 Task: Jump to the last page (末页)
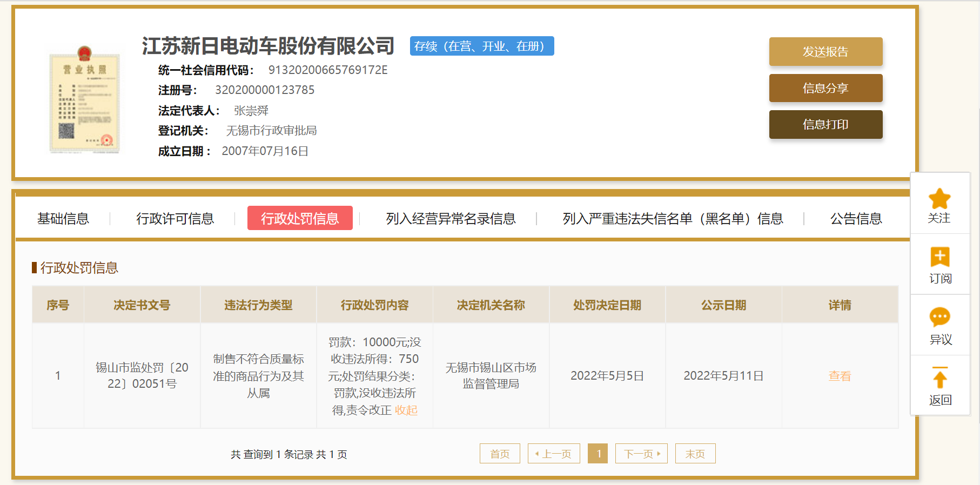click(695, 454)
